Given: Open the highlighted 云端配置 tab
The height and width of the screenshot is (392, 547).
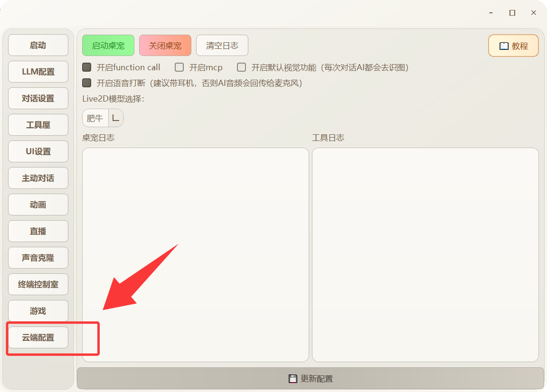Looking at the screenshot, I should click(x=38, y=338).
